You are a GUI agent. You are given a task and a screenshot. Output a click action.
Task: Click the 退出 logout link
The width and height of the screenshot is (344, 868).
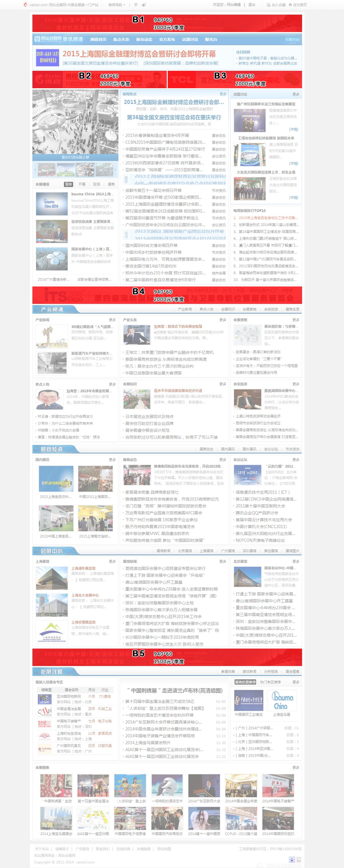click(x=252, y=5)
